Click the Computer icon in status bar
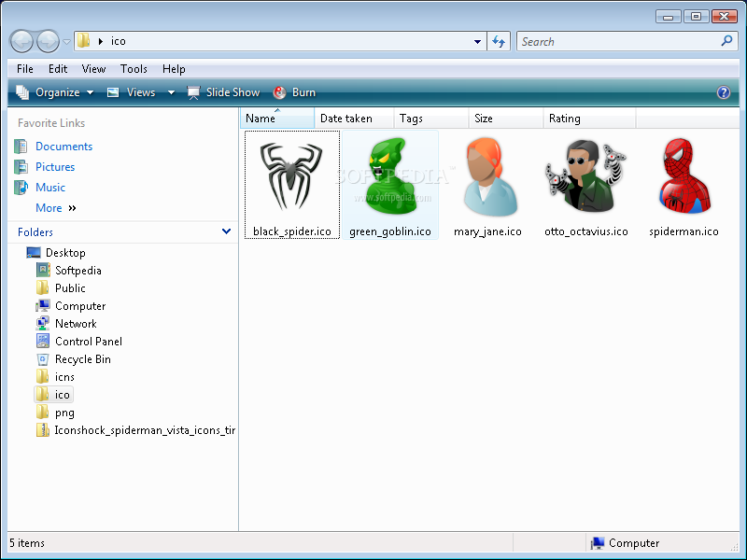747x560 pixels. point(597,543)
